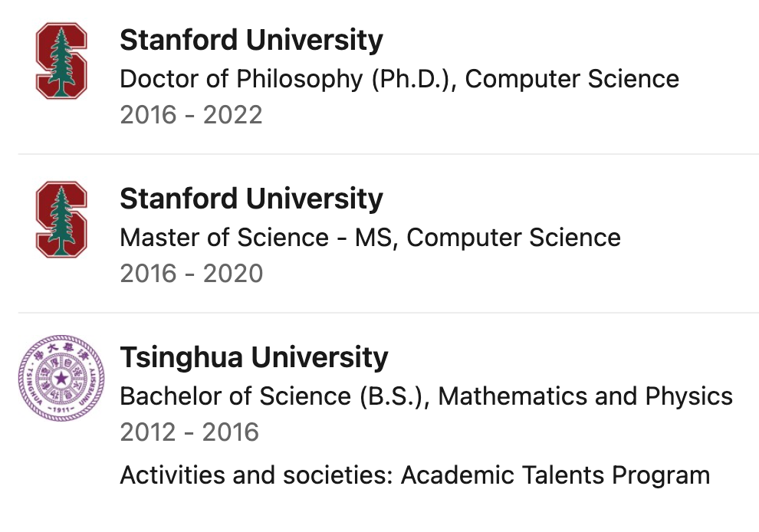The height and width of the screenshot is (532, 759).
Task: Click the 2016 - 2020 date range
Action: pos(191,274)
